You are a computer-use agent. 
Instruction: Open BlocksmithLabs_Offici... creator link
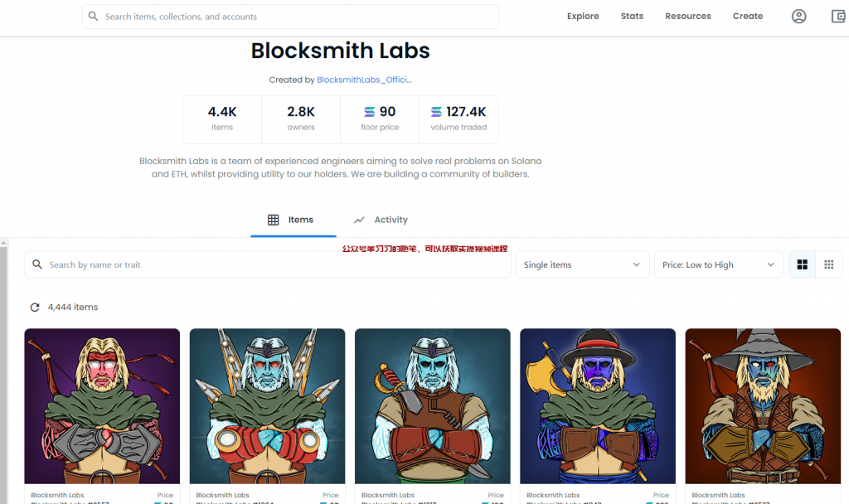(x=364, y=80)
